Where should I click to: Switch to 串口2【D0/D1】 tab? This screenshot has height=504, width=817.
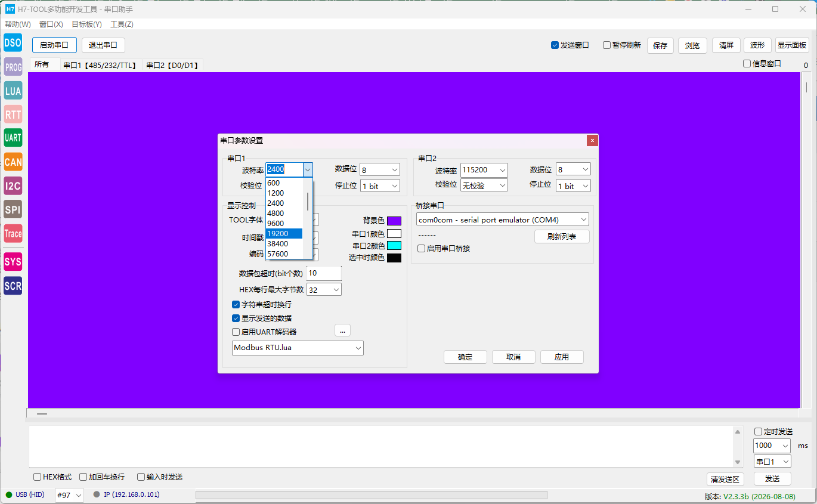(x=172, y=65)
